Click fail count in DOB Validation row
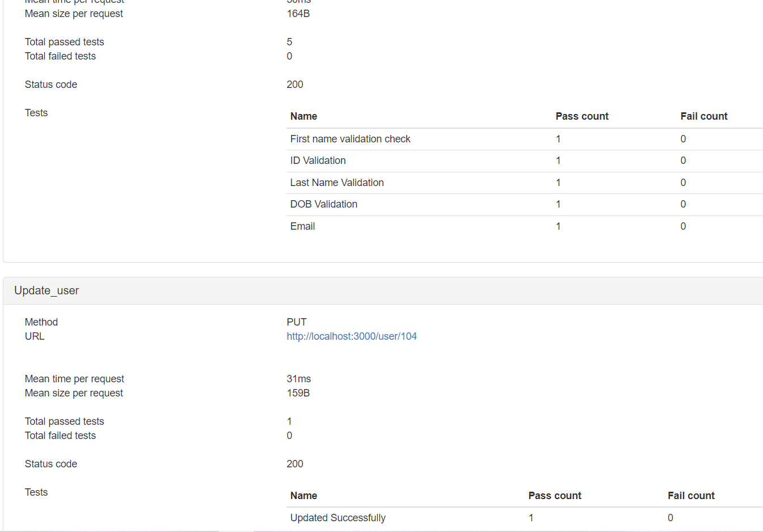Viewport: 763px width, 532px height. (x=683, y=204)
